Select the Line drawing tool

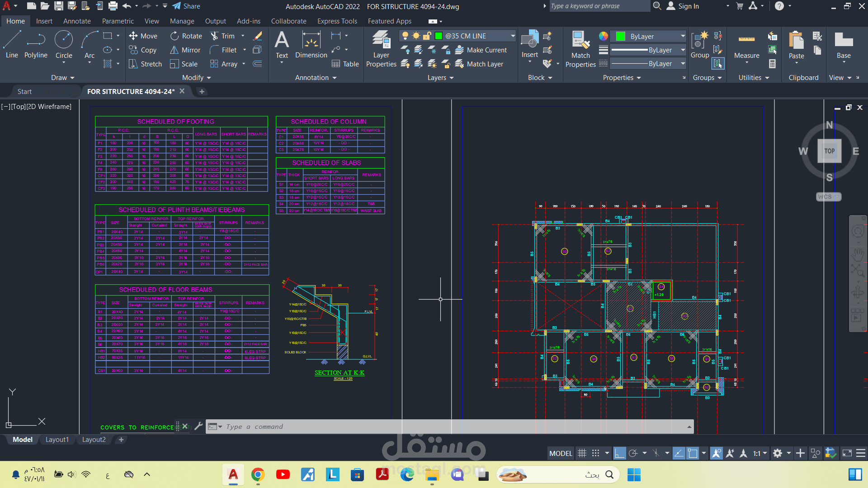(12, 45)
